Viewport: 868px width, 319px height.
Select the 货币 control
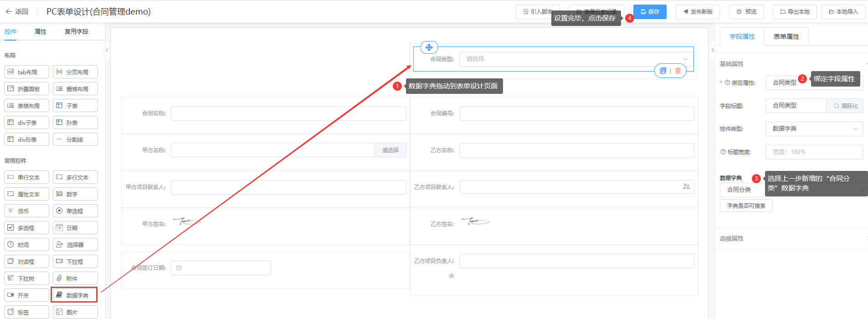point(27,211)
